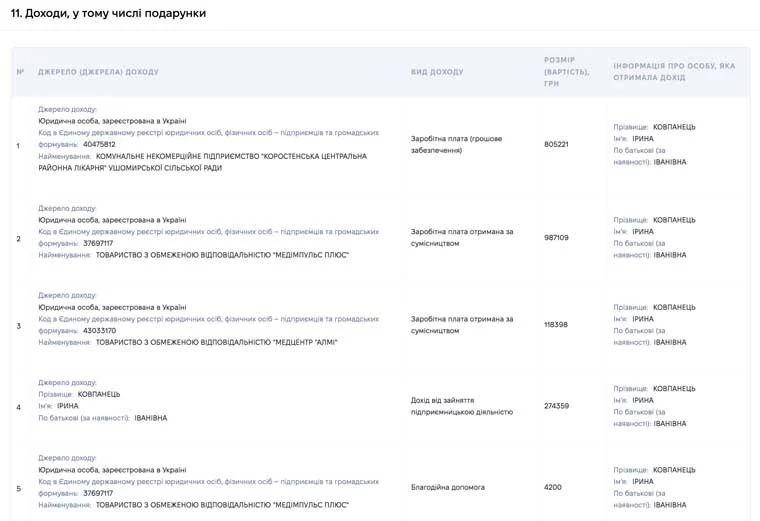
Task: Click 'Медімпульс плюс' company name in row 2
Action: click(311, 255)
